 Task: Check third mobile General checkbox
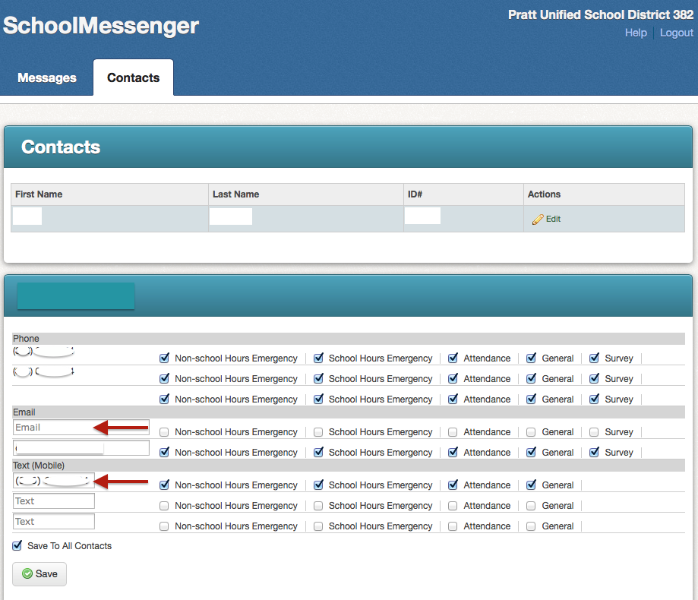pyautogui.click(x=531, y=526)
